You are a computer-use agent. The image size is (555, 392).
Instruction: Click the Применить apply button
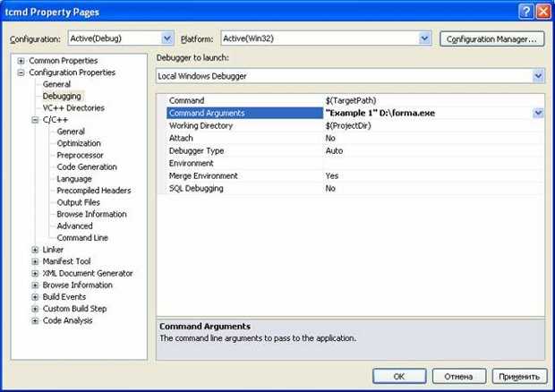[x=519, y=376]
